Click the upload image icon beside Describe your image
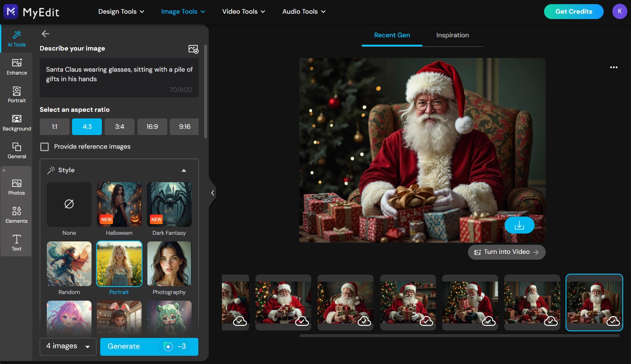Viewport: 631px width, 364px height. (193, 49)
